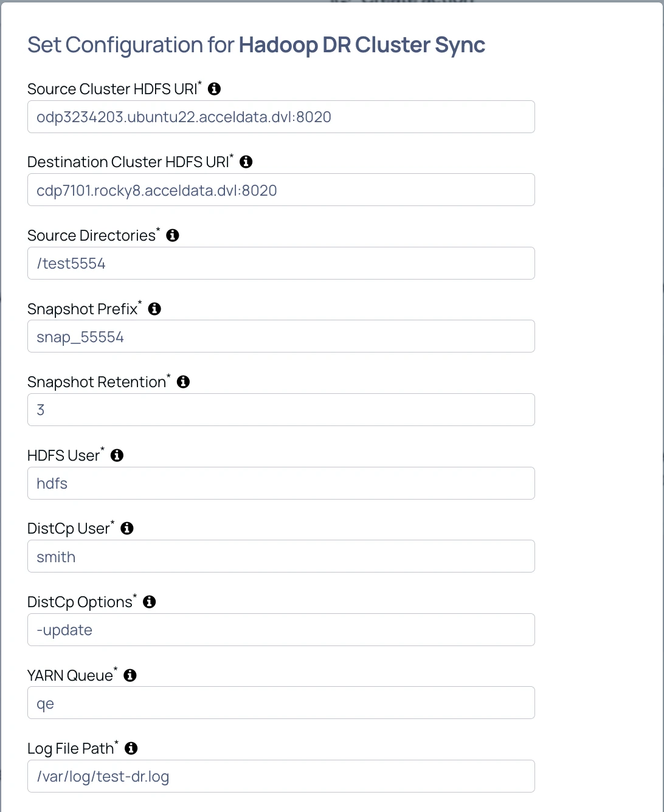
Task: Click the HDFS User input field
Action: pyautogui.click(x=281, y=483)
